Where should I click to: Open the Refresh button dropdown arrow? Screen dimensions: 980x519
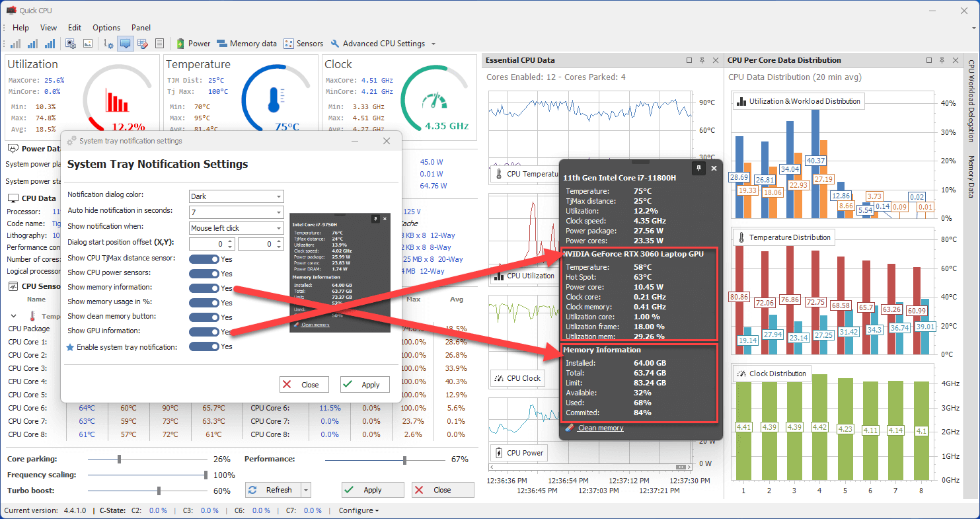point(305,490)
